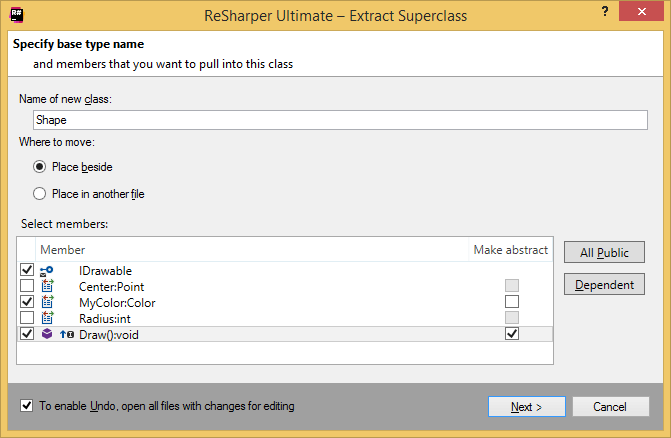Click the Member column header

click(62, 250)
